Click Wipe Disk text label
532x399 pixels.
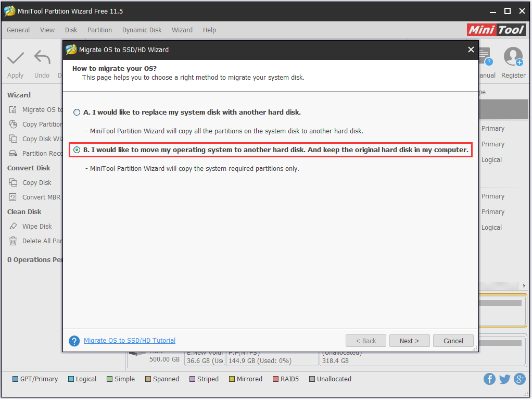[x=37, y=227]
